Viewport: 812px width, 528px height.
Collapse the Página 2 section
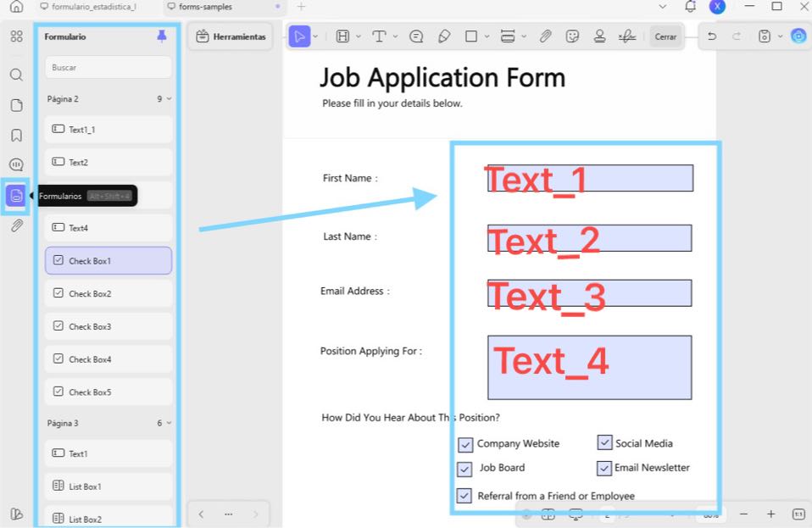click(x=167, y=98)
